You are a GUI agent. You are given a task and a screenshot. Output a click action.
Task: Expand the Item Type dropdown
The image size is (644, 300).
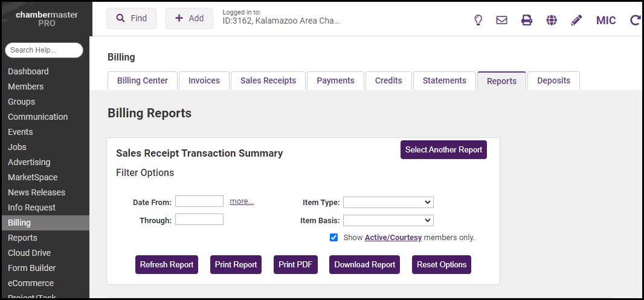click(388, 203)
